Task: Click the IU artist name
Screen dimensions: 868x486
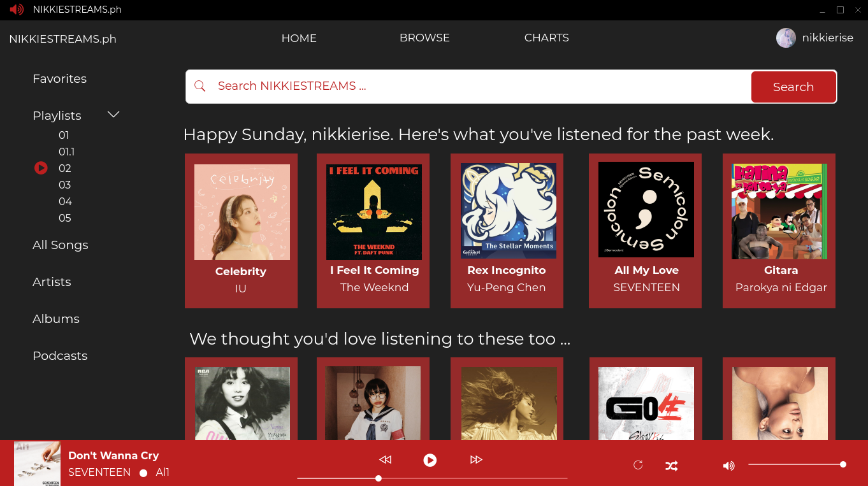Action: [x=241, y=289]
